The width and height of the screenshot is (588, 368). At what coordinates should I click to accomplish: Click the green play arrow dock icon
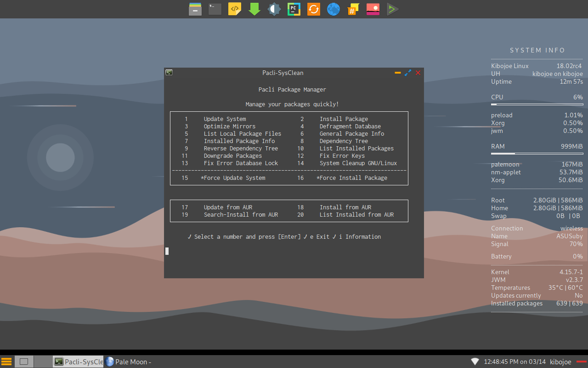392,9
